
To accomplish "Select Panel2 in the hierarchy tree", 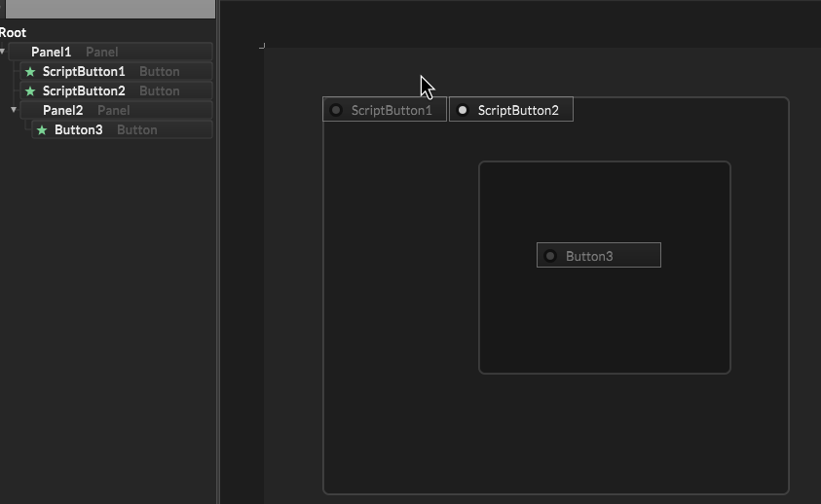I will click(x=63, y=110).
